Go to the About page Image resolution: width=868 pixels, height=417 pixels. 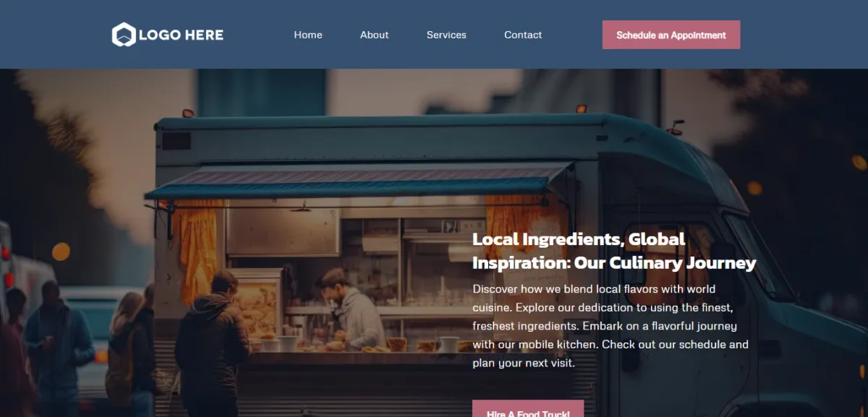pyautogui.click(x=375, y=35)
